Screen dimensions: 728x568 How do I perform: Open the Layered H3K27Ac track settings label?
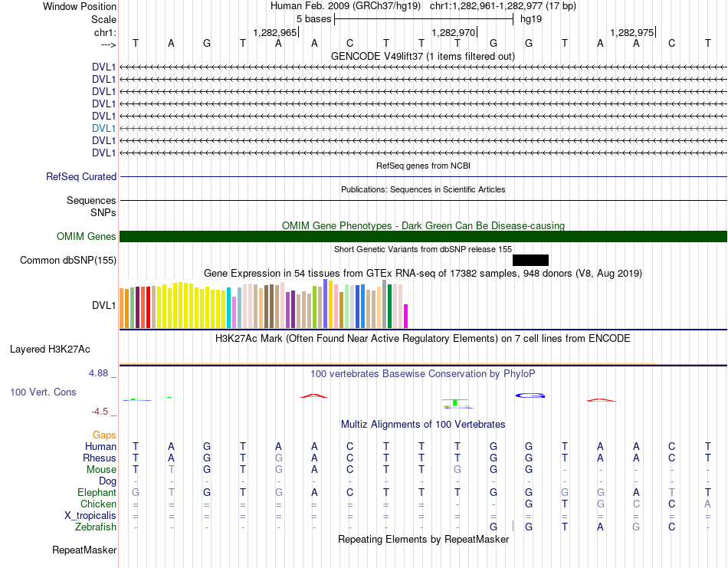click(50, 350)
